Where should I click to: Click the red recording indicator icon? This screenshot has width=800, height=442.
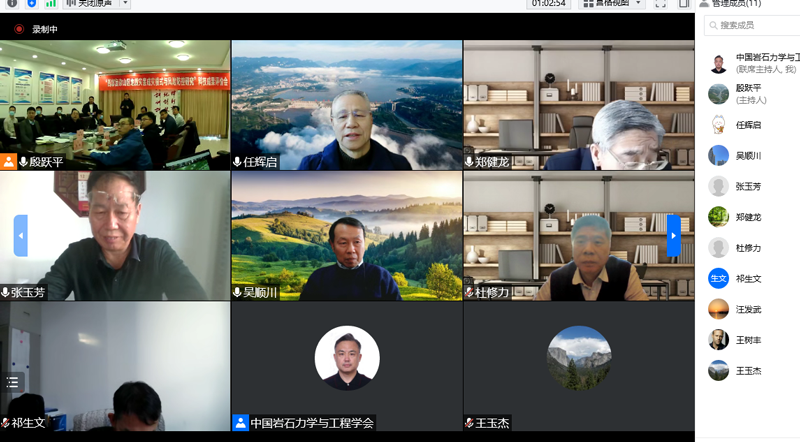pyautogui.click(x=18, y=29)
